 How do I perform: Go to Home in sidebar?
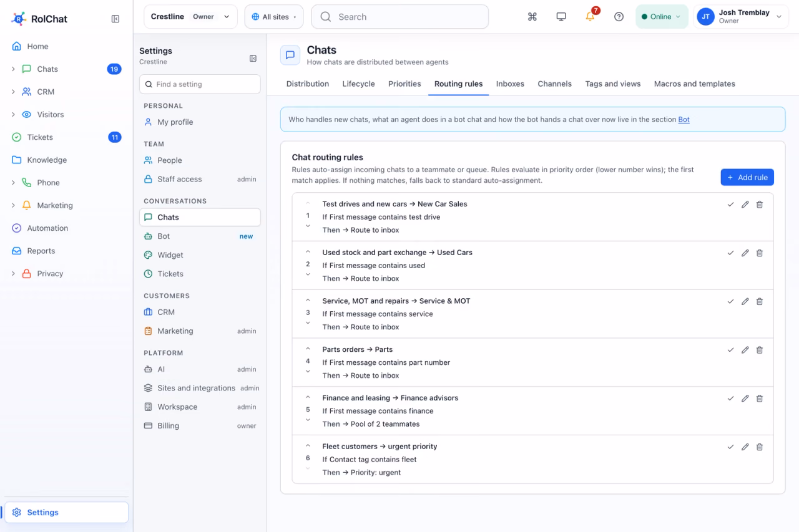coord(66,46)
